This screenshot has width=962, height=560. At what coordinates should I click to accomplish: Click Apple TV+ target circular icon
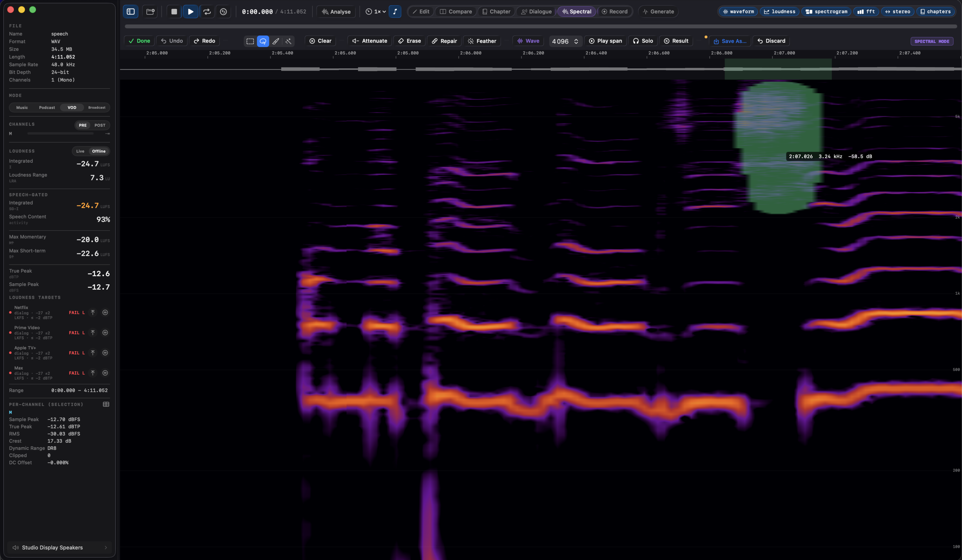coord(105,353)
